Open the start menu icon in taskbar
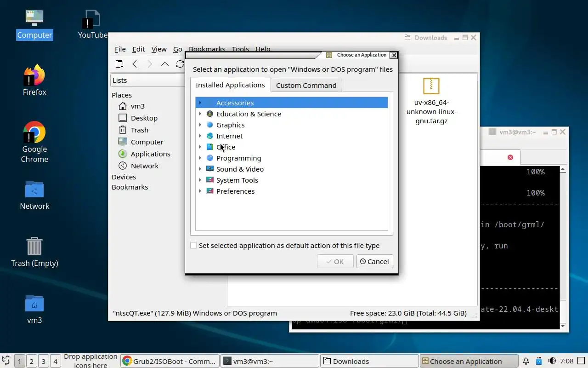The image size is (588, 368). pyautogui.click(x=6, y=361)
